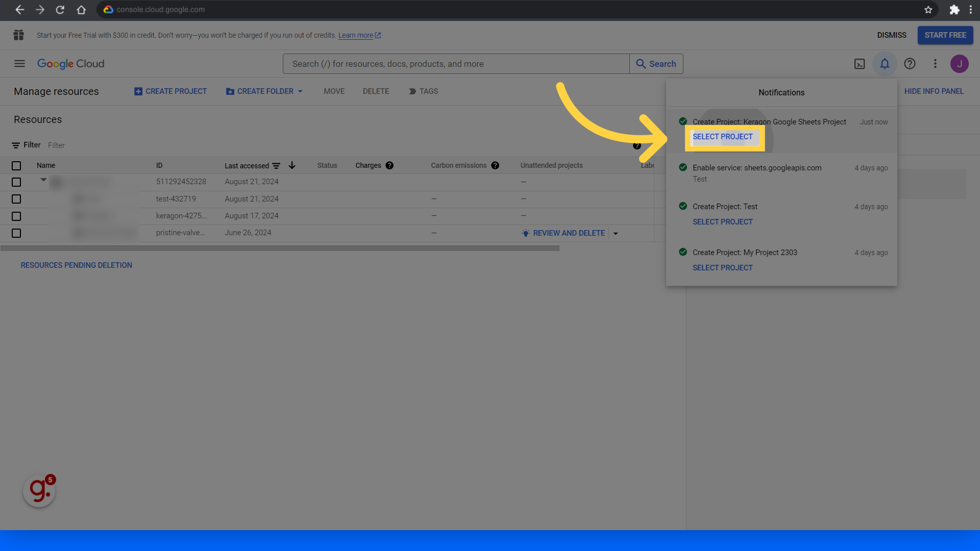
Task: Click the Search button
Action: tap(656, 64)
